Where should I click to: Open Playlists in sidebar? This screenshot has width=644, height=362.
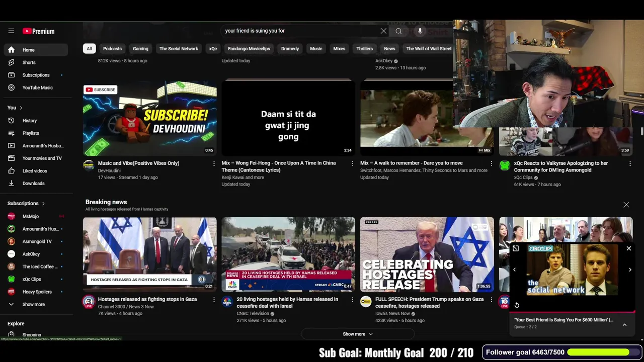[x=35, y=133]
